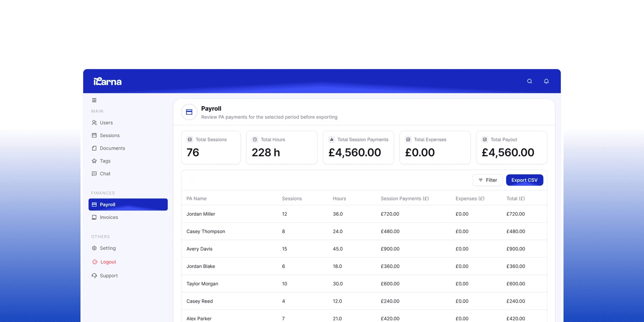
Task: Click the Documents file icon
Action: (94, 148)
